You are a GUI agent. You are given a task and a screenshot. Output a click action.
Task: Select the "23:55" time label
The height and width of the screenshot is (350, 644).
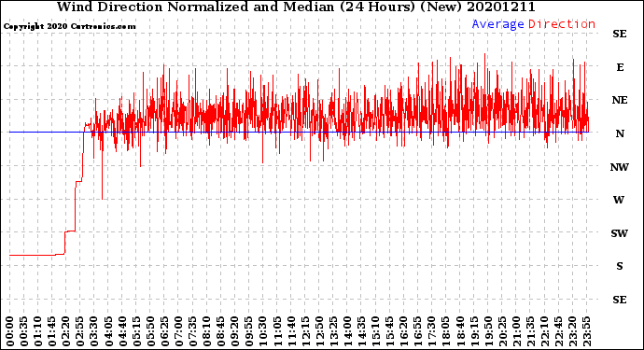pyautogui.click(x=586, y=331)
